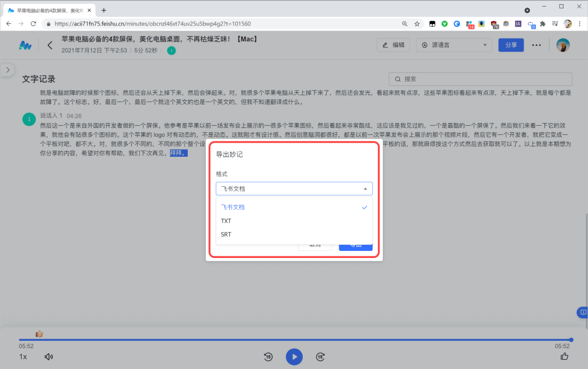The width and height of the screenshot is (588, 369).
Task: Click browser back arrow
Action: [x=9, y=23]
